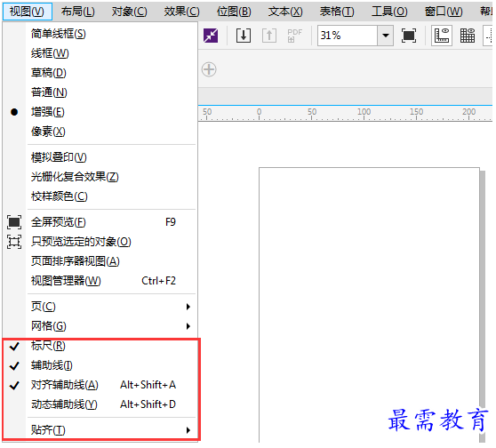496x448 pixels.
Task: Click the full screen preview toolbar icon
Action: pyautogui.click(x=409, y=36)
